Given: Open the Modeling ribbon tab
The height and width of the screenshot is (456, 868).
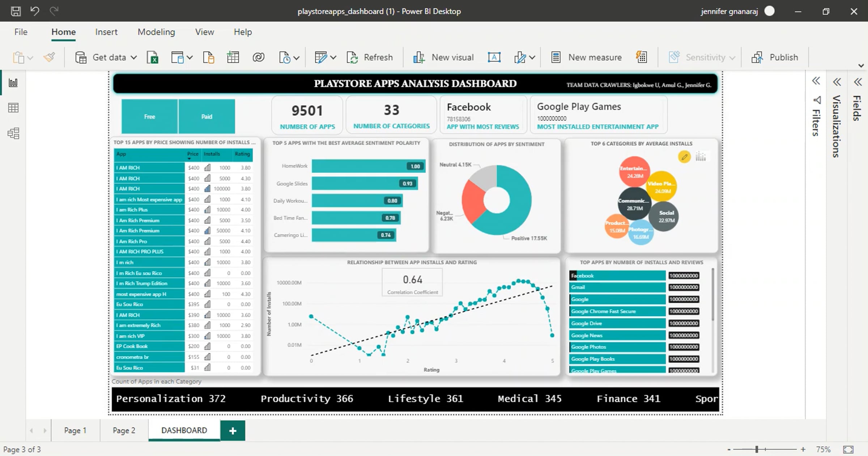Looking at the screenshot, I should pyautogui.click(x=156, y=32).
